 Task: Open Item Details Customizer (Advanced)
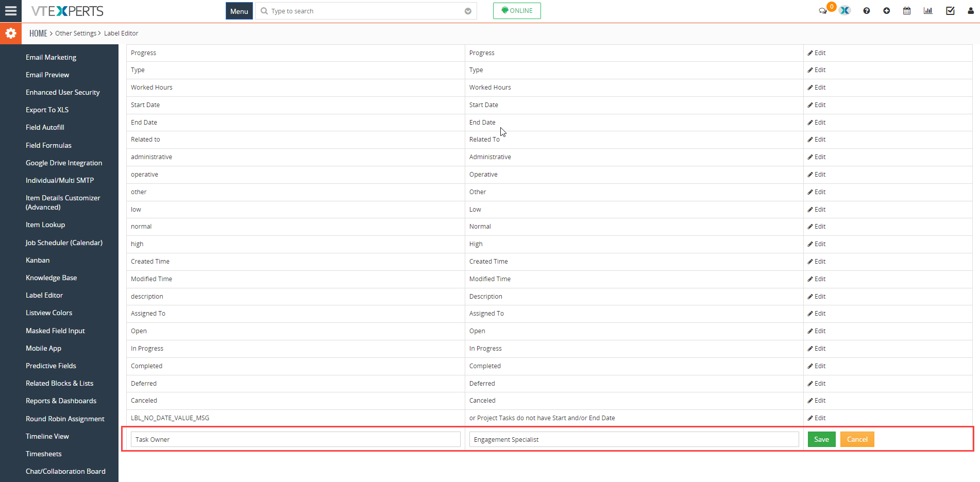63,202
